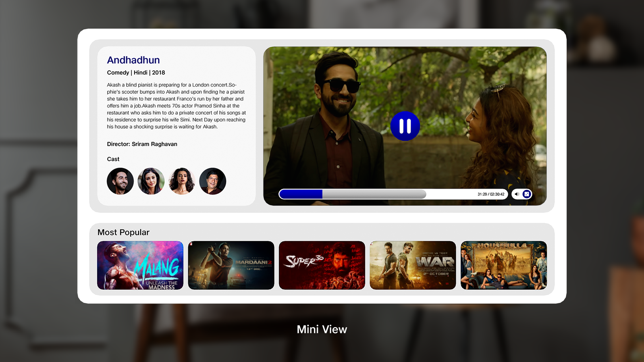The width and height of the screenshot is (644, 362).
Task: Open the Malang movie thumbnail
Action: pos(140,265)
